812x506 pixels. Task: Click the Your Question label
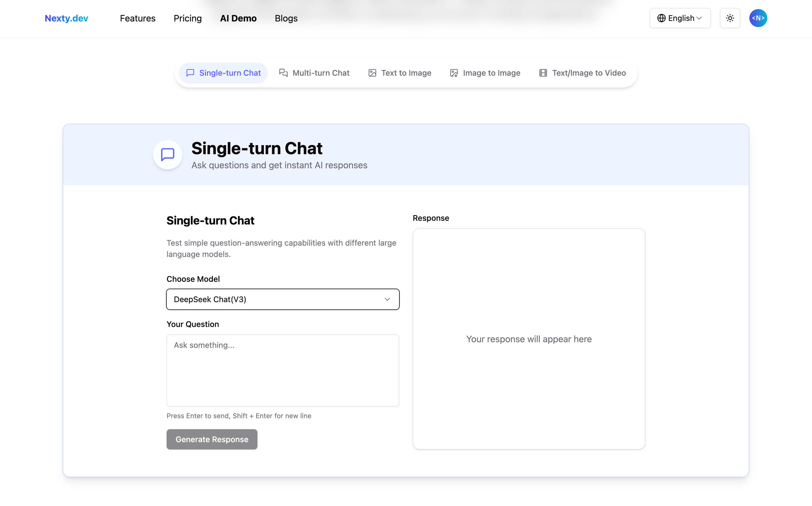pos(193,324)
